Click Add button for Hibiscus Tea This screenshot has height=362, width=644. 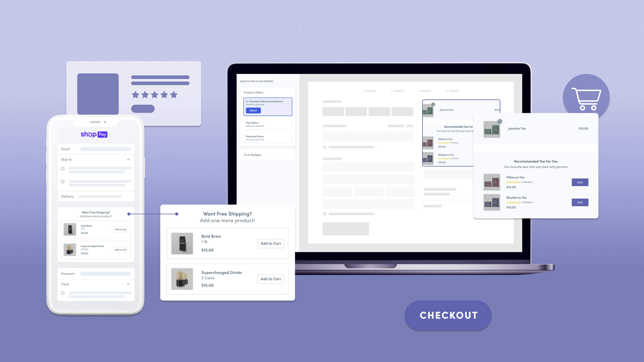[579, 182]
